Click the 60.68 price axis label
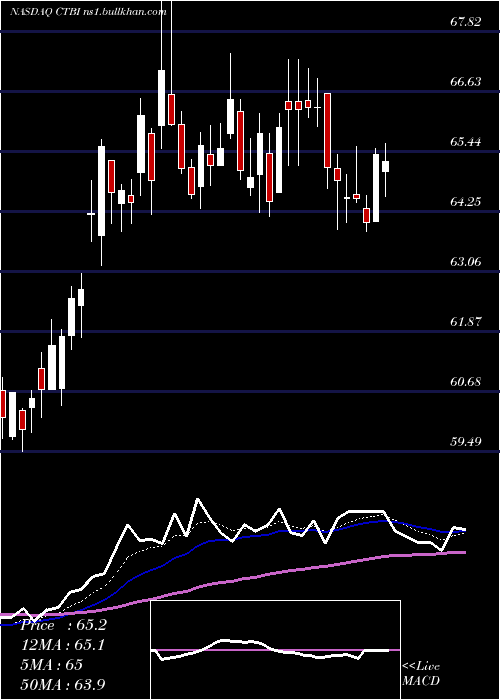 pos(466,382)
